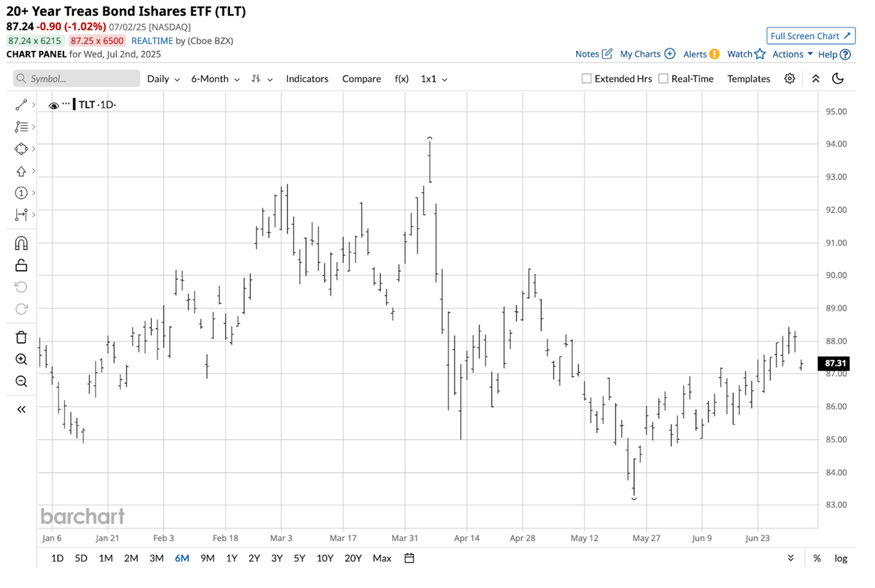
Task: Click the My Charts plus icon
Action: (669, 54)
